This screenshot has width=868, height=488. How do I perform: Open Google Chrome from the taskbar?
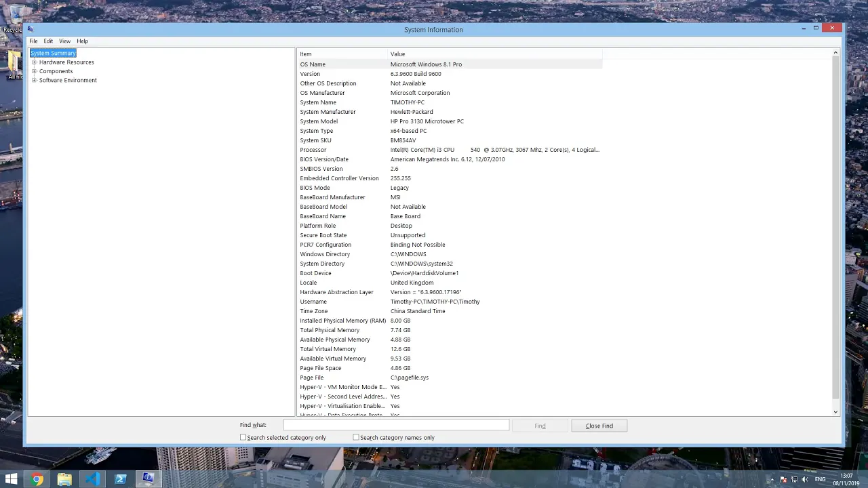(x=37, y=479)
